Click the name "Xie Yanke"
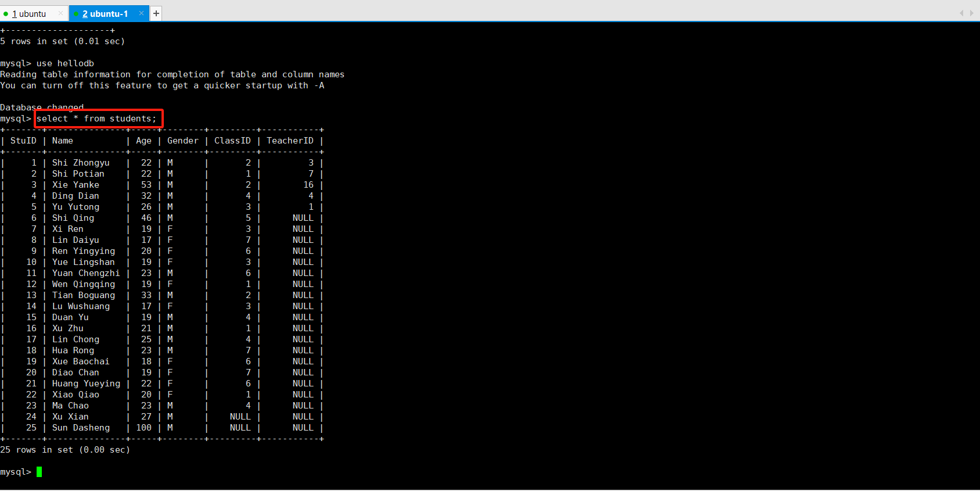 76,185
